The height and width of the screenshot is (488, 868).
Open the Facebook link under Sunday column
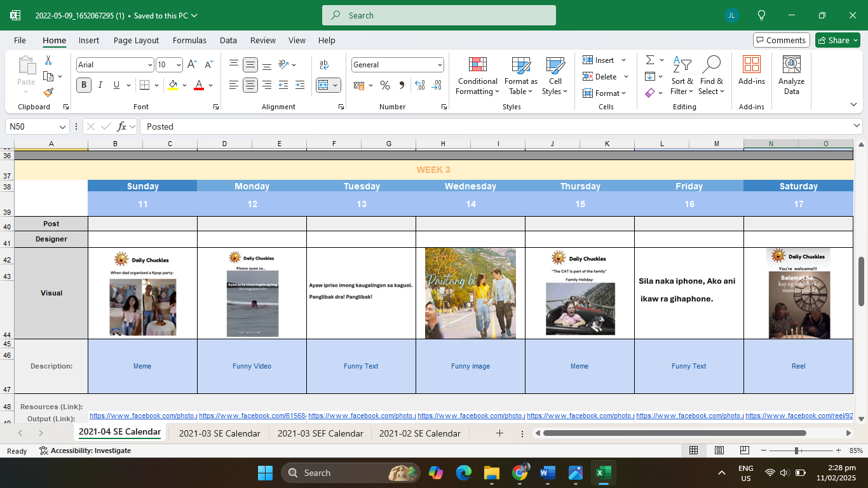pos(143,416)
